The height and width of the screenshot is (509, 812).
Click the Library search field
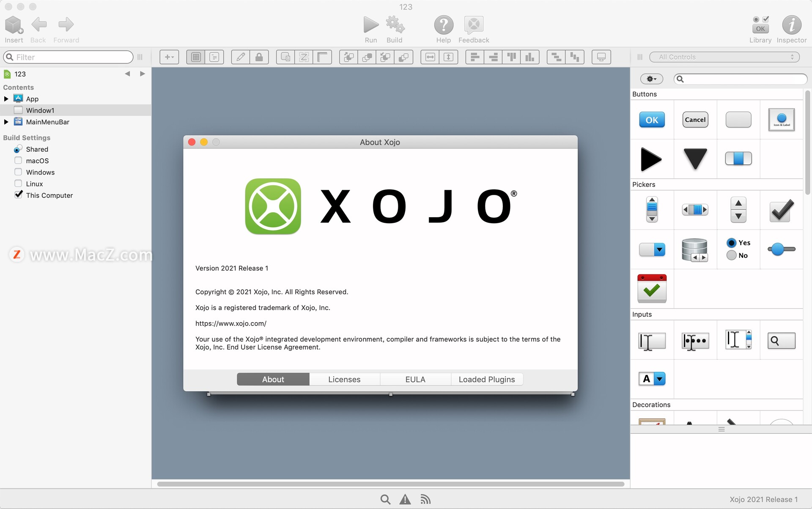[x=741, y=79]
